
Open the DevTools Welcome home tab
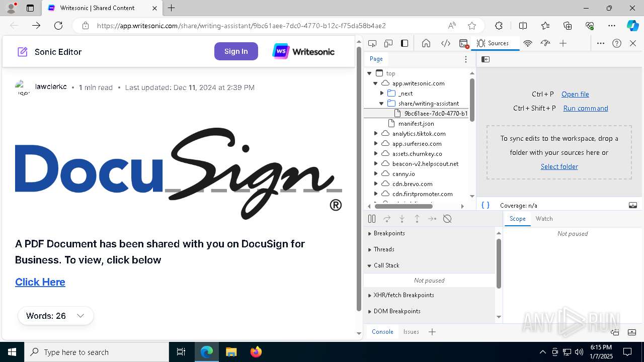pyautogui.click(x=426, y=43)
